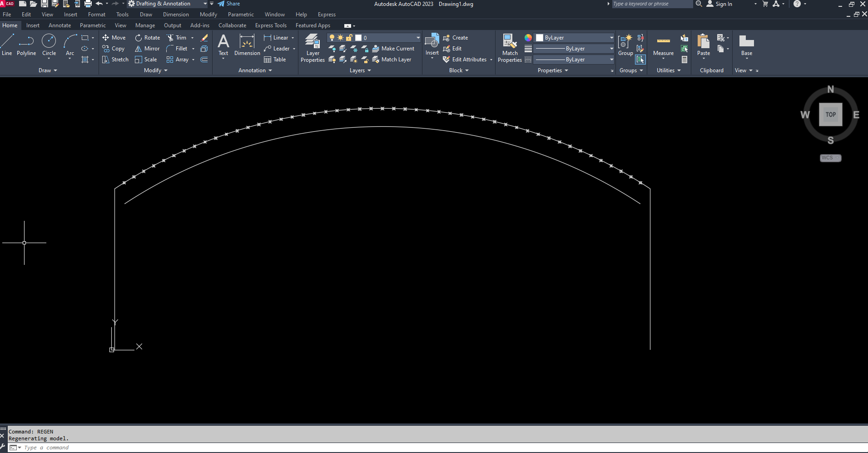
Task: Select the Arc tool
Action: pos(70,45)
